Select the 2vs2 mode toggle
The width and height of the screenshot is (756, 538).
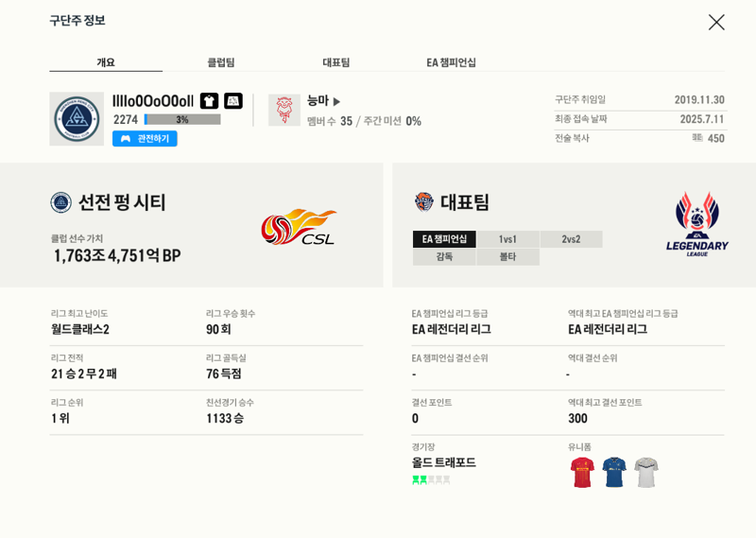tap(572, 239)
